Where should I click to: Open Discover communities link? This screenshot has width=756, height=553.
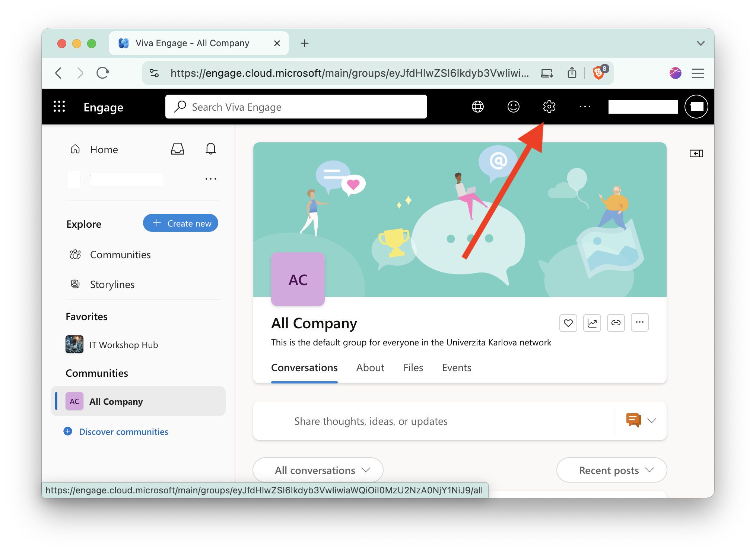click(x=116, y=432)
